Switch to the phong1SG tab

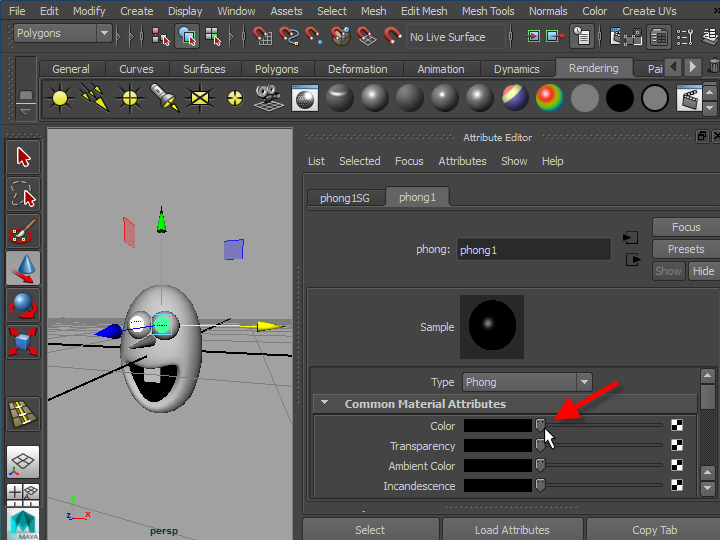click(x=344, y=198)
